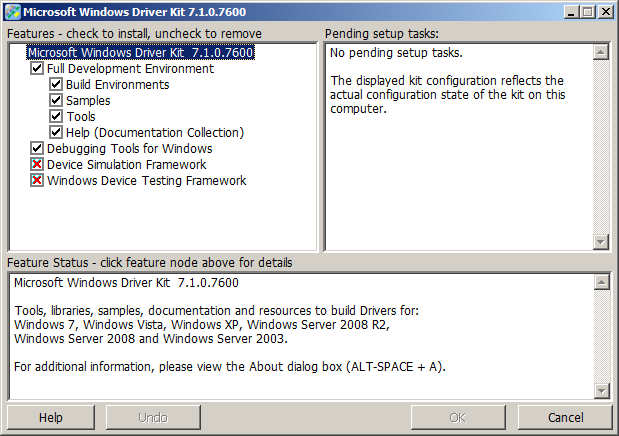The height and width of the screenshot is (436, 619).
Task: Maximize the Driver Kit window
Action: [587, 12]
